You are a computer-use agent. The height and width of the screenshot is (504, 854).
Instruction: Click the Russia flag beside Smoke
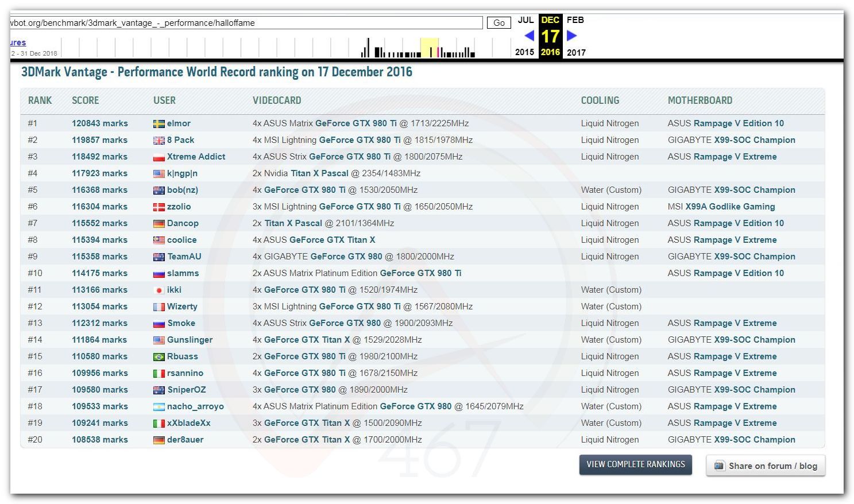(159, 323)
